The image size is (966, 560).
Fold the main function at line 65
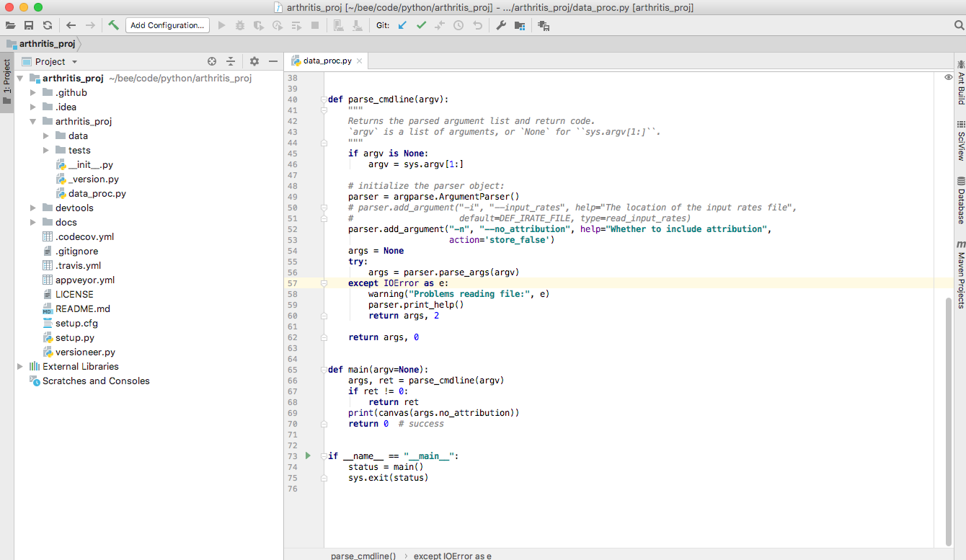click(324, 370)
